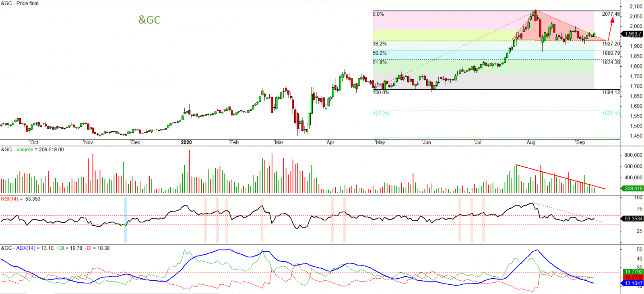
Task: Click the 50 label on ADX axis
Action: coord(640,250)
